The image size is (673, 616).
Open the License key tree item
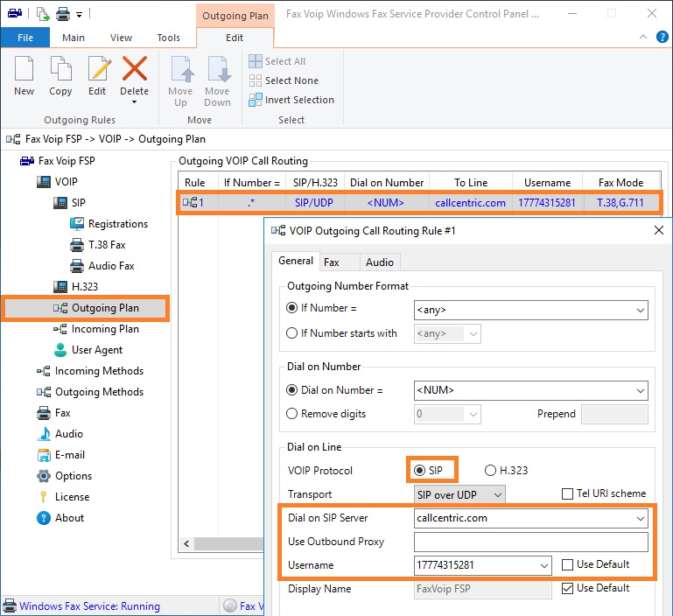tap(64, 497)
